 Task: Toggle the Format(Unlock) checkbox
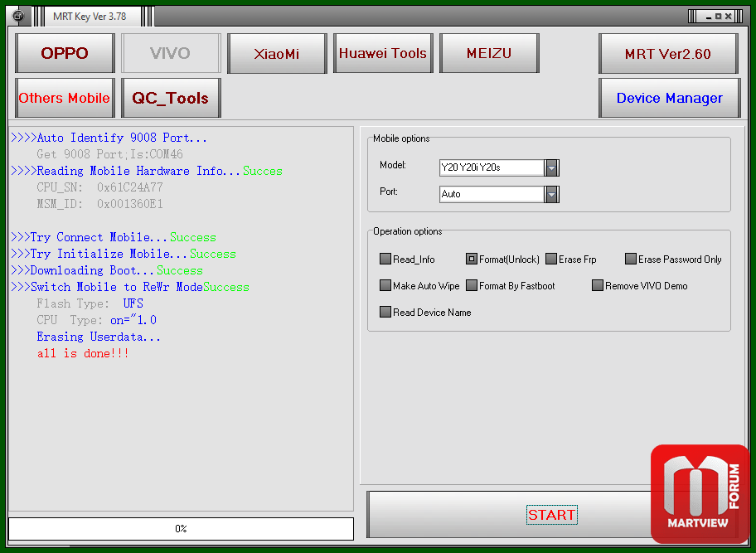tap(471, 259)
